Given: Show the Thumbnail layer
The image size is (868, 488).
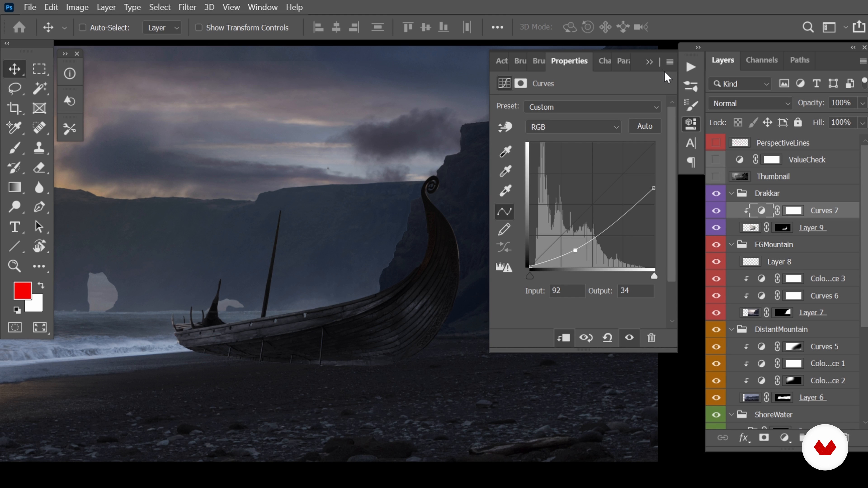Looking at the screenshot, I should point(716,176).
